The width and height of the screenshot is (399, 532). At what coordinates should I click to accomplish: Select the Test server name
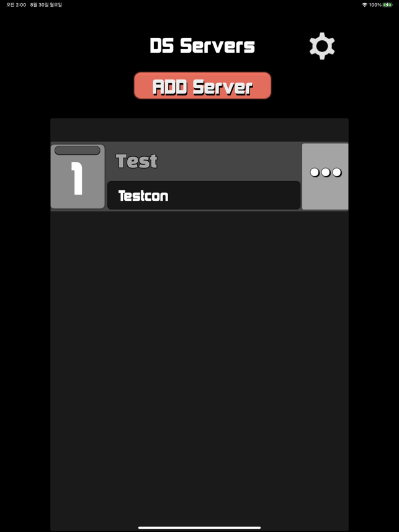[137, 161]
